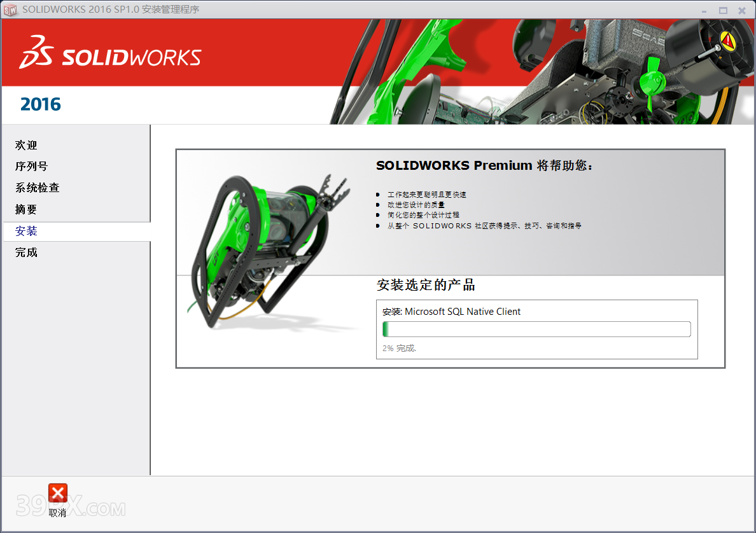The height and width of the screenshot is (533, 756).
Task: Click the 2016 version label under the banner
Action: 39,104
